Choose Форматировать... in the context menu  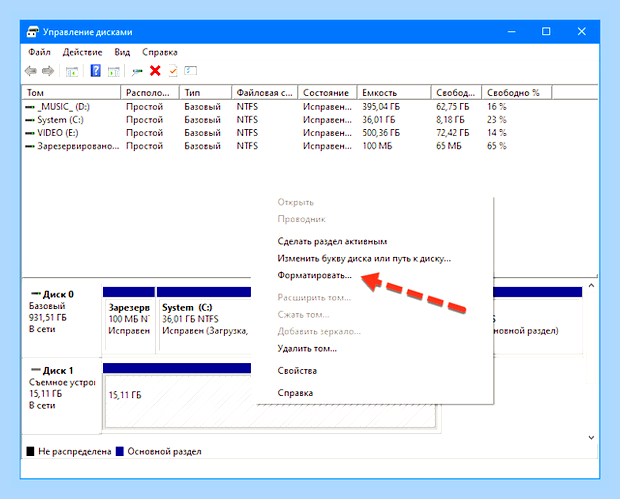(314, 275)
